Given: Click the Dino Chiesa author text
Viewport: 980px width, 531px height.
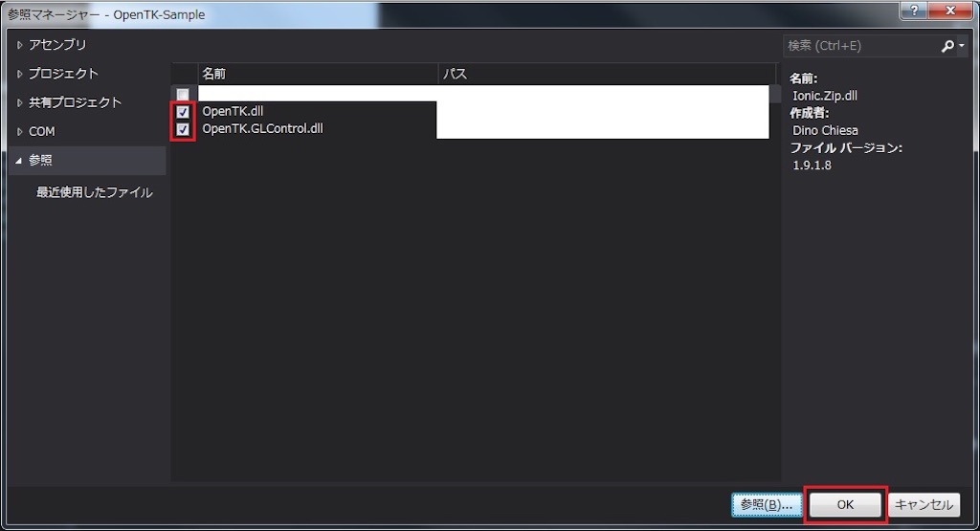Looking at the screenshot, I should [x=825, y=130].
